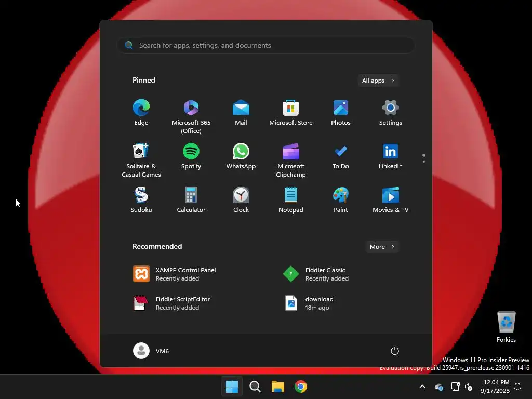Open Microsoft Clipchamp
The height and width of the screenshot is (399, 532).
[x=291, y=161]
